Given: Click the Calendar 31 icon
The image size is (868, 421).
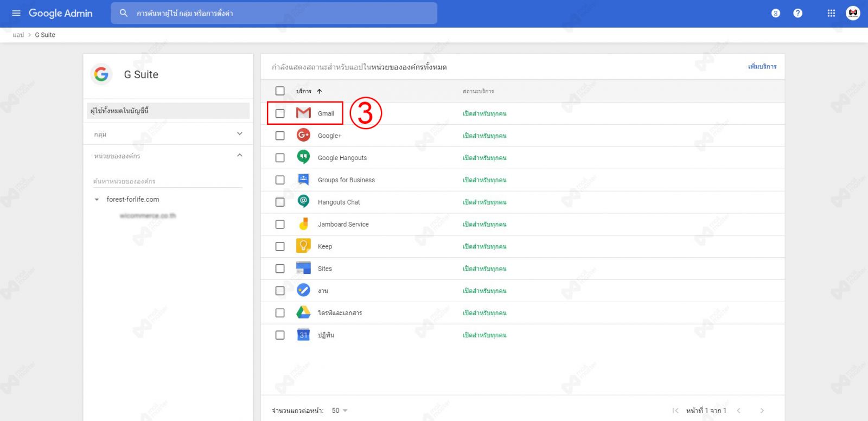Looking at the screenshot, I should click(303, 335).
